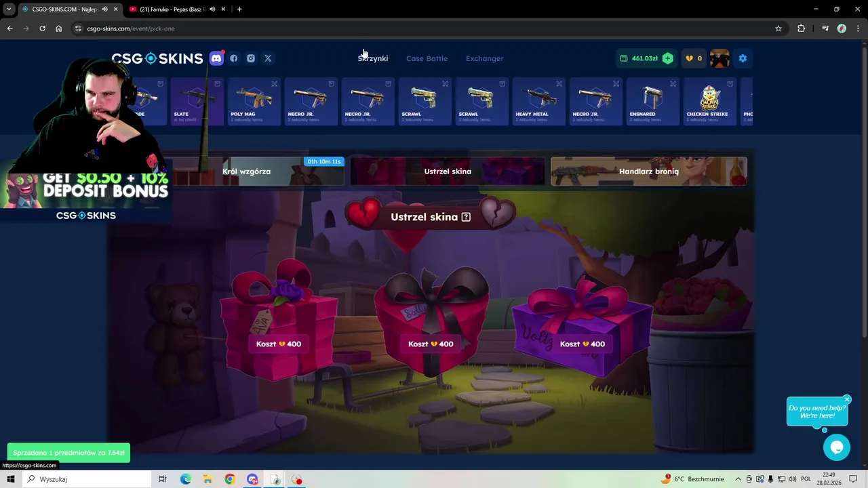
Task: Bookmark this page with the star
Action: [x=778, y=28]
